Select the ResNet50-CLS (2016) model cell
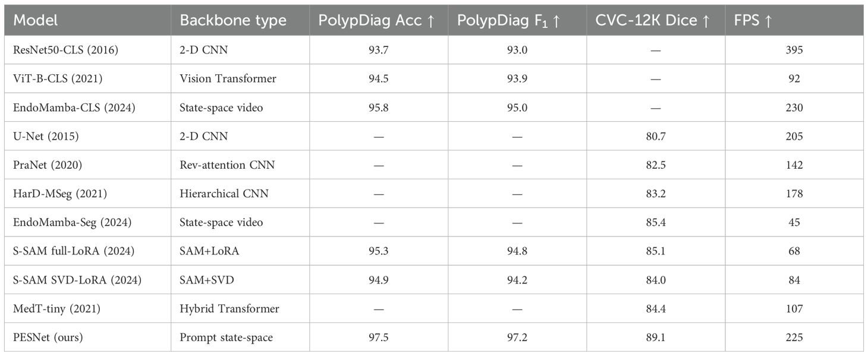This screenshot has height=356, width=868. click(65, 50)
